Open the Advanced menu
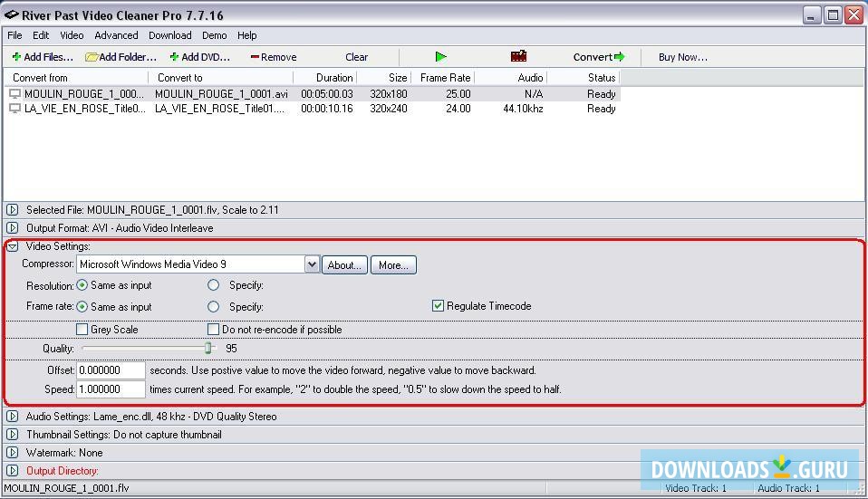Viewport: 868px width, 499px height. (116, 35)
